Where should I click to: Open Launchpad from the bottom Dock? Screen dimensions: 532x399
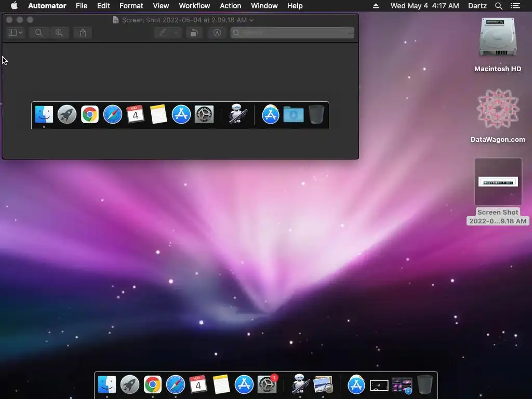[129, 384]
